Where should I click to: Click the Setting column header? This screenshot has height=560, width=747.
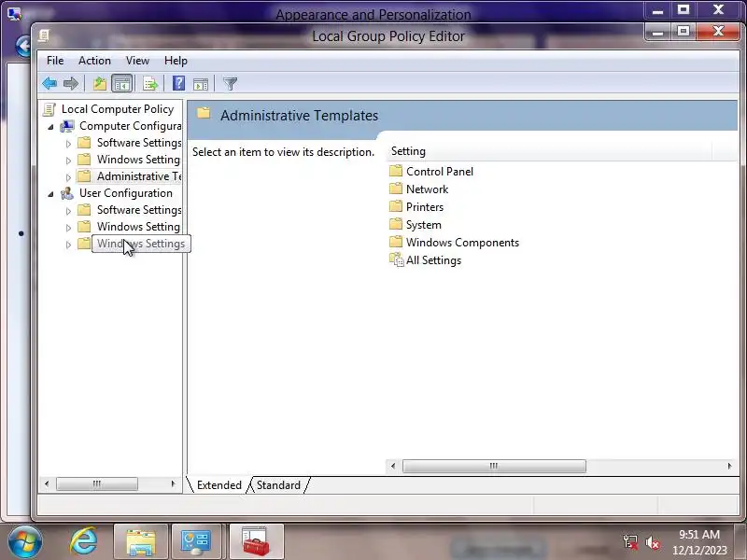549,151
